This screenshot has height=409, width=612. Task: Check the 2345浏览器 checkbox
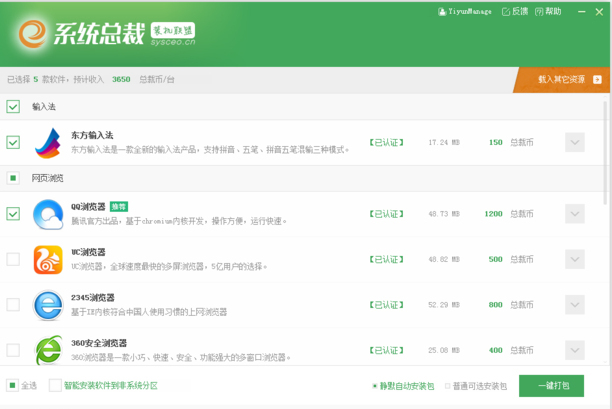tap(13, 305)
